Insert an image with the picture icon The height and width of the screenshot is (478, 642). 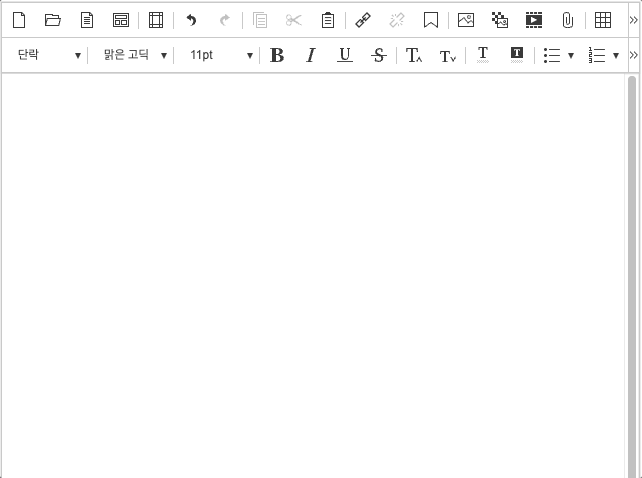pos(466,20)
